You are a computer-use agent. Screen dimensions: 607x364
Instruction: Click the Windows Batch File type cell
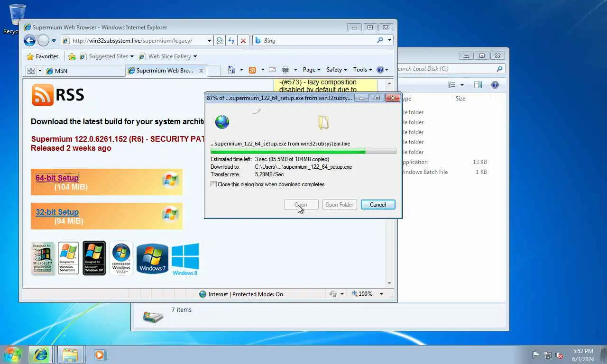point(424,172)
